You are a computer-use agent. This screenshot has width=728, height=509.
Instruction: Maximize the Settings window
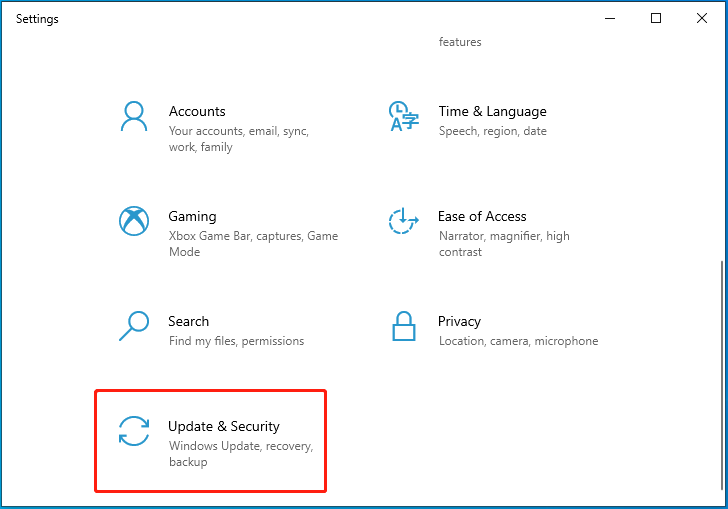(656, 19)
